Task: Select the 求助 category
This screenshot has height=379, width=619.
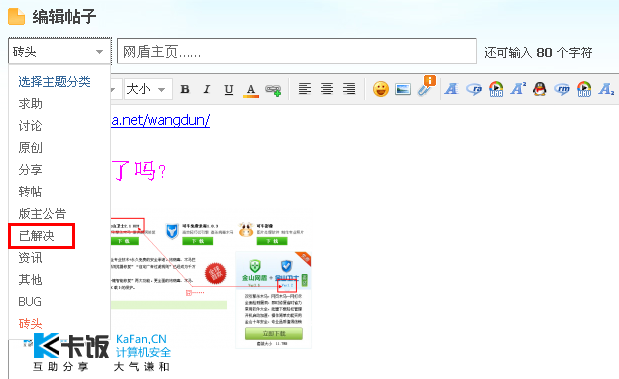Action: coord(30,104)
